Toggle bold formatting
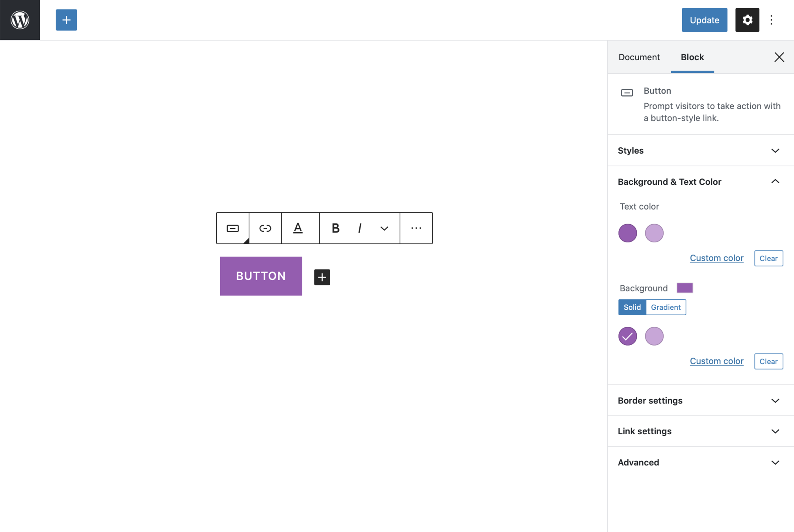Screen dimensions: 794x532 click(335, 228)
